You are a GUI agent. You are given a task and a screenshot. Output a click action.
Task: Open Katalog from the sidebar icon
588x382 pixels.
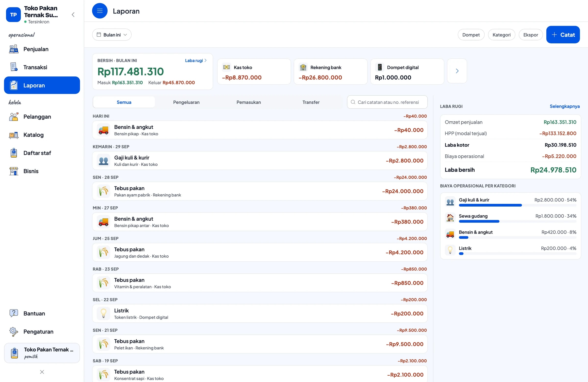click(x=13, y=135)
